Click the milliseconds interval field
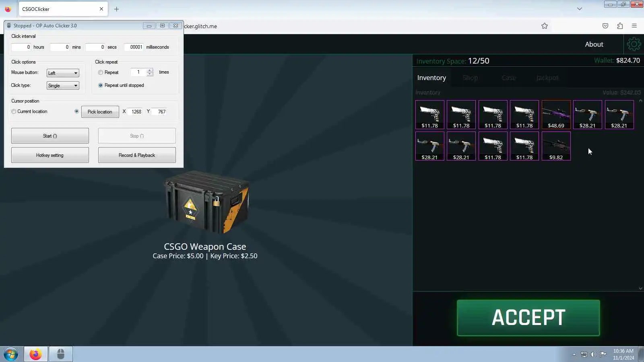Image resolution: width=644 pixels, height=362 pixels. pyautogui.click(x=134, y=47)
